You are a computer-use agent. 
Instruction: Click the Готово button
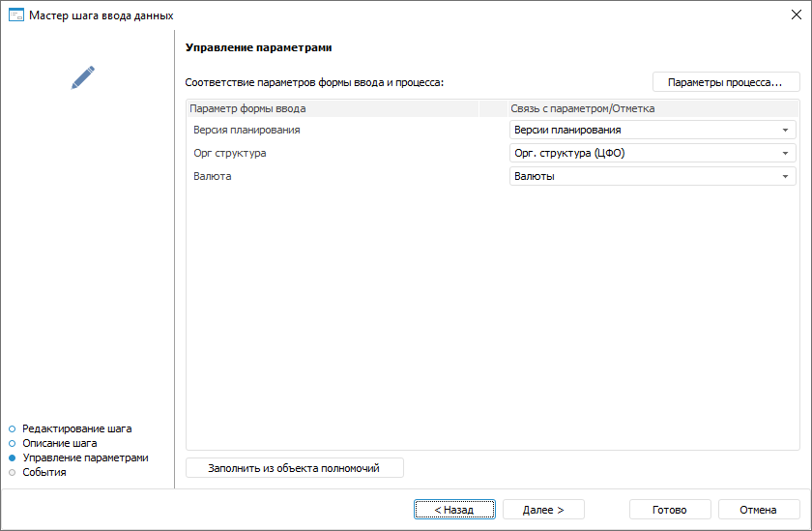coord(670,510)
